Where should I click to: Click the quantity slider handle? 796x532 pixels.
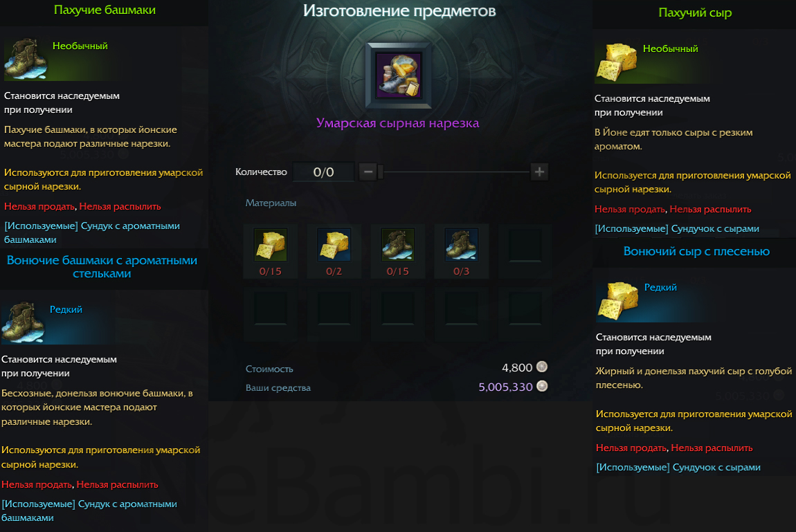pos(381,172)
